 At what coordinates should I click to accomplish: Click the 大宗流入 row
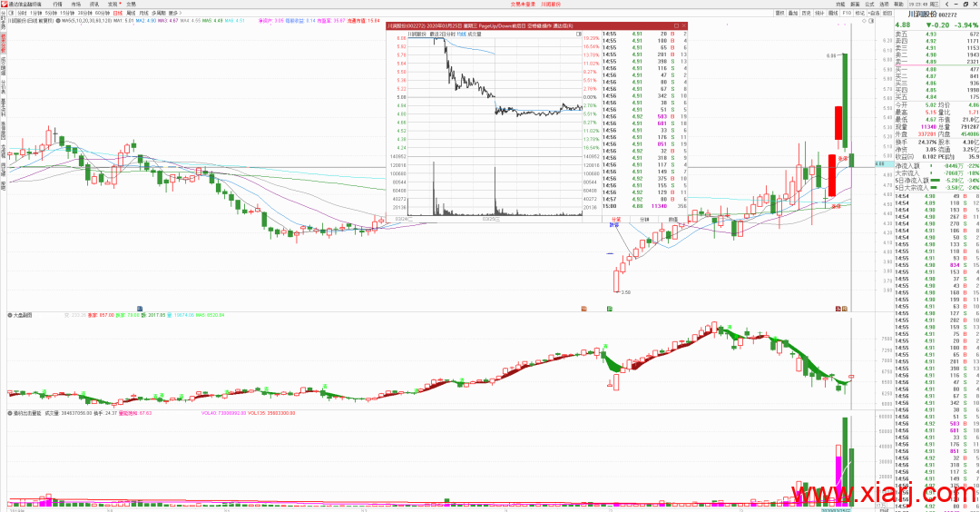click(936, 173)
